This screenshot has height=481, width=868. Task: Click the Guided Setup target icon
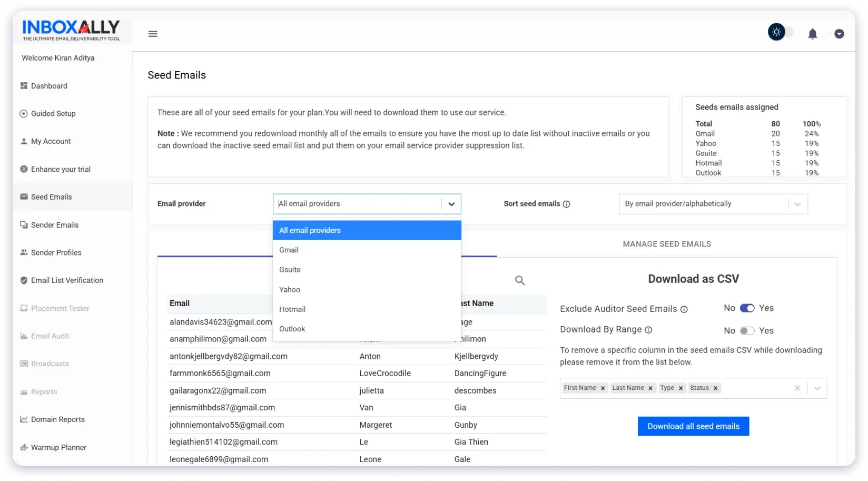pyautogui.click(x=24, y=113)
